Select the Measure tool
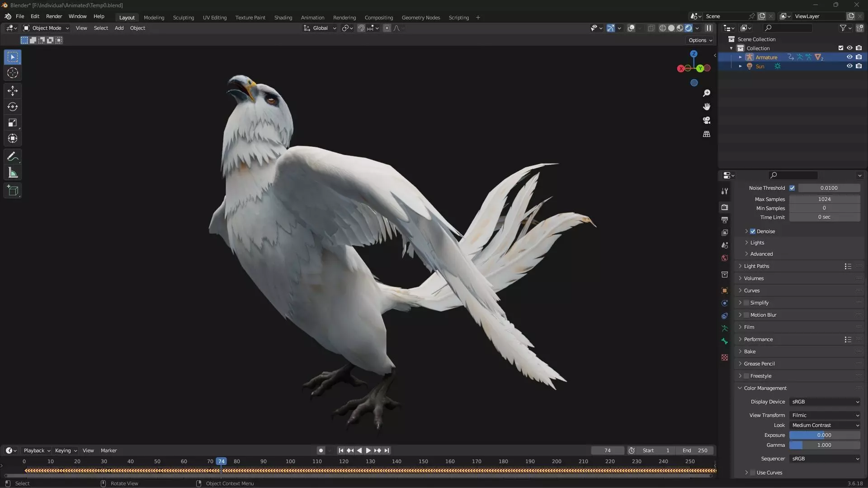The width and height of the screenshot is (868, 488). (13, 173)
